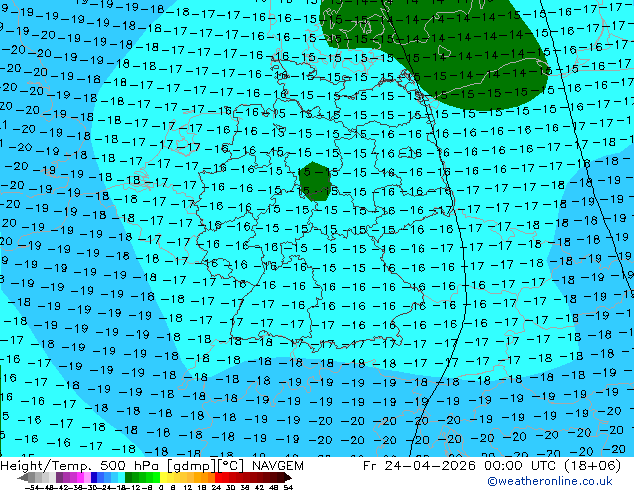Click the small dark green patch over central Germany
Viewport: 634px width, 490px height.
point(315,181)
